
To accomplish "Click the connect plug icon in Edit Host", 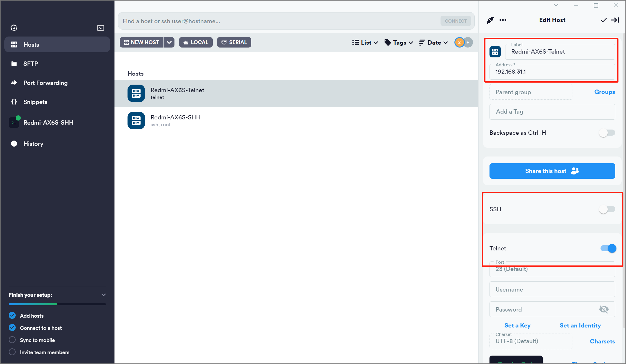I will (490, 20).
